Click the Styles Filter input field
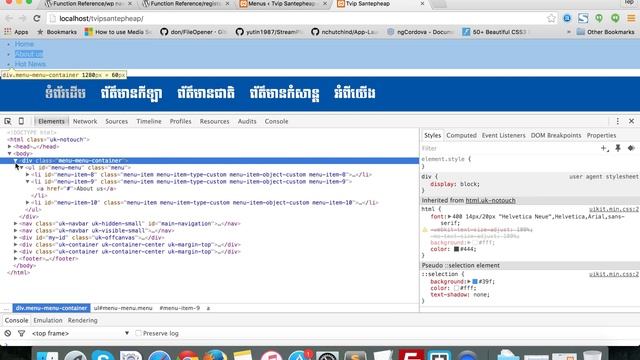The width and height of the screenshot is (640, 360). pos(508,148)
